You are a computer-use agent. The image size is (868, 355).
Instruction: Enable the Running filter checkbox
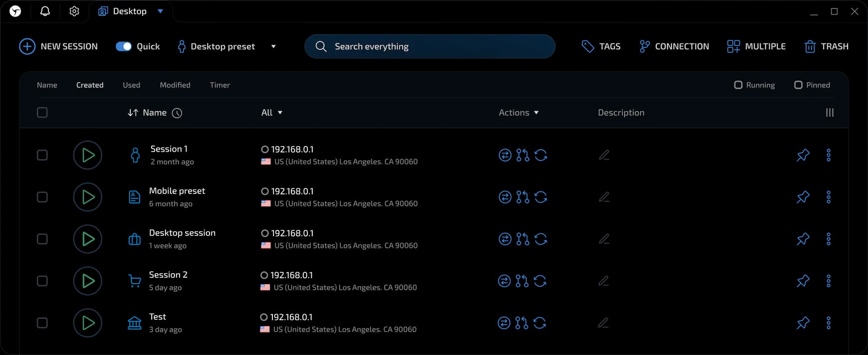point(738,85)
